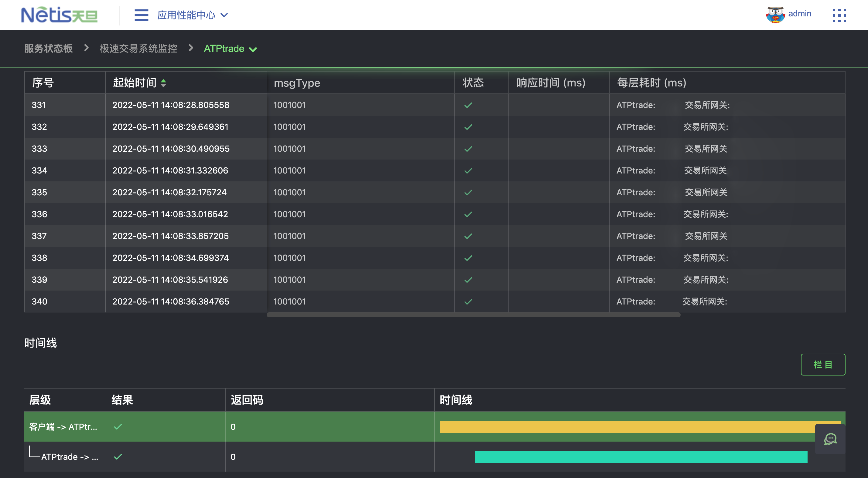Image resolution: width=868 pixels, height=478 pixels.
Task: Click status checkmark in row 331
Action: (x=468, y=105)
